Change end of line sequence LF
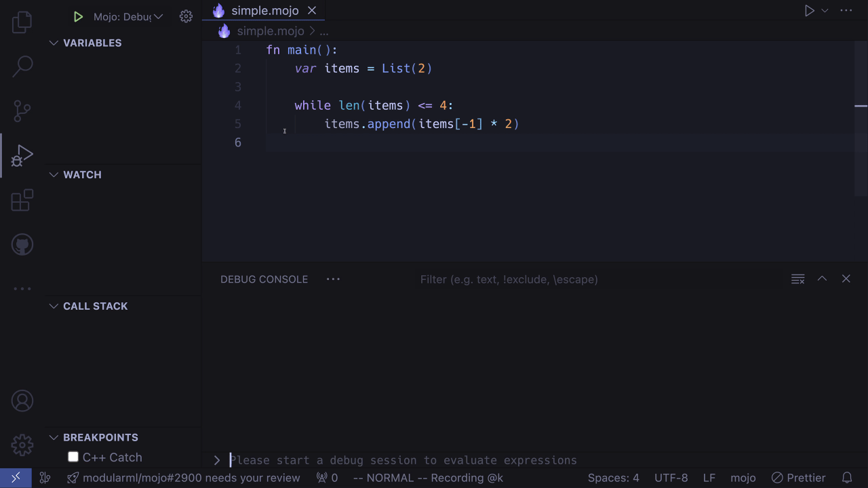 [x=709, y=478]
